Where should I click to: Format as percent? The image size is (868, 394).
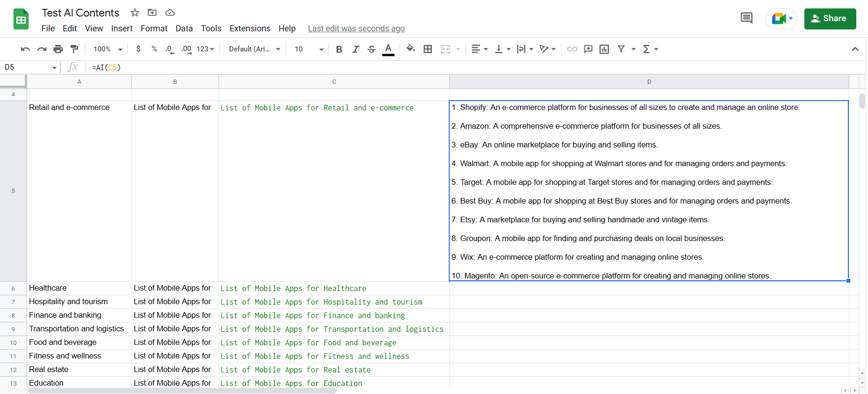pos(154,49)
